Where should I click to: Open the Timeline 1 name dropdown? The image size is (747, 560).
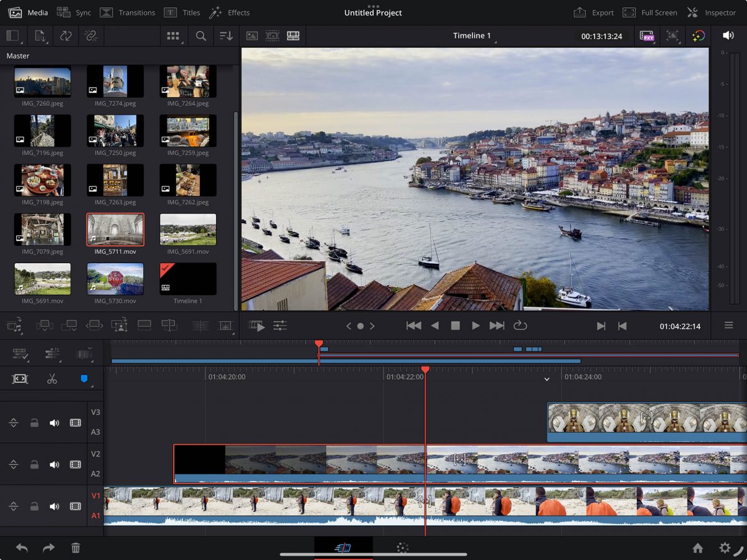pyautogui.click(x=473, y=36)
